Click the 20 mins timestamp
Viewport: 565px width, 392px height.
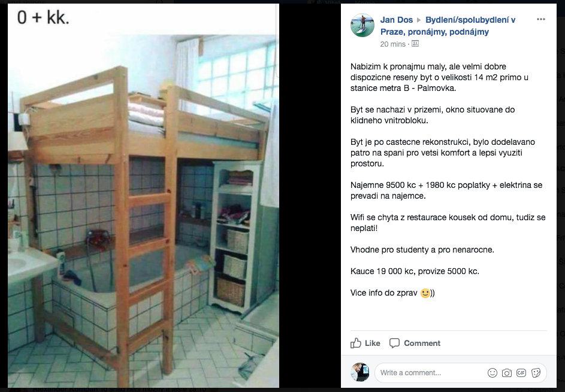click(392, 44)
